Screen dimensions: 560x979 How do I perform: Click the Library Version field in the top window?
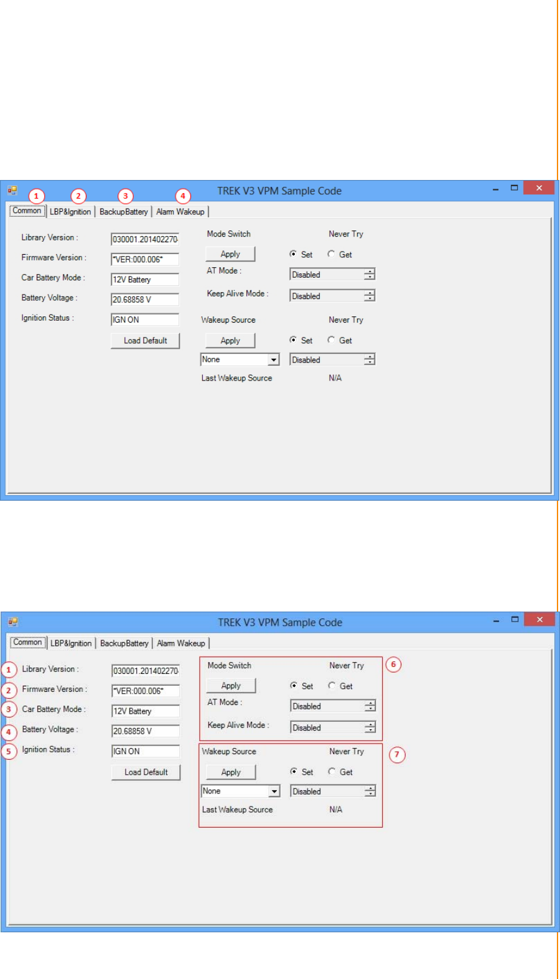pos(145,239)
